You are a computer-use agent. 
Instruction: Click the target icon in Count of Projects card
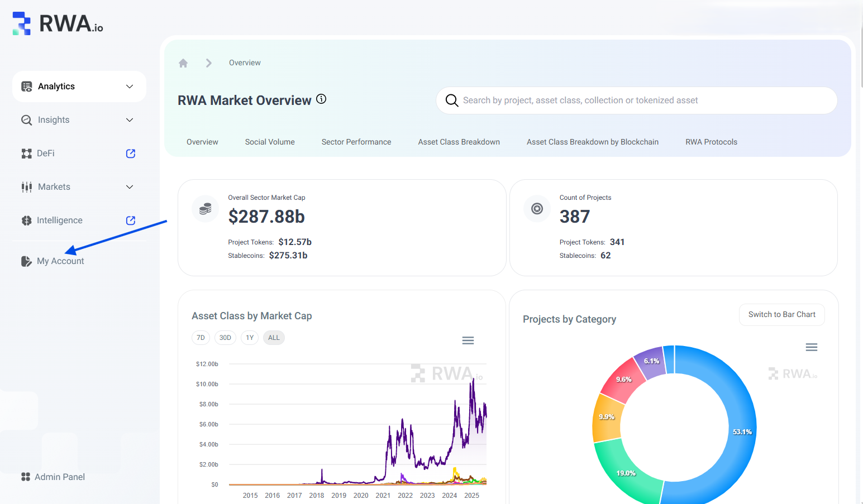pos(537,209)
